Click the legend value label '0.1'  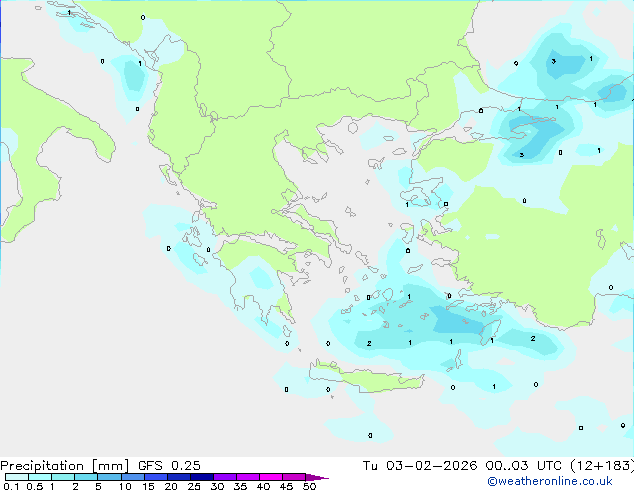pos(11,486)
